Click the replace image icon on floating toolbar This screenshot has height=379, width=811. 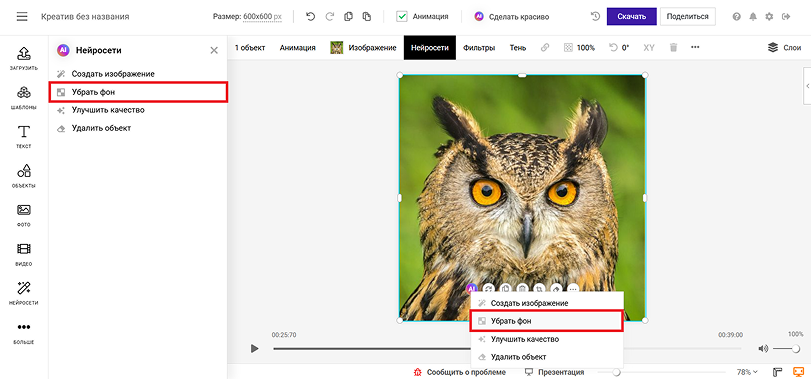[x=489, y=289]
